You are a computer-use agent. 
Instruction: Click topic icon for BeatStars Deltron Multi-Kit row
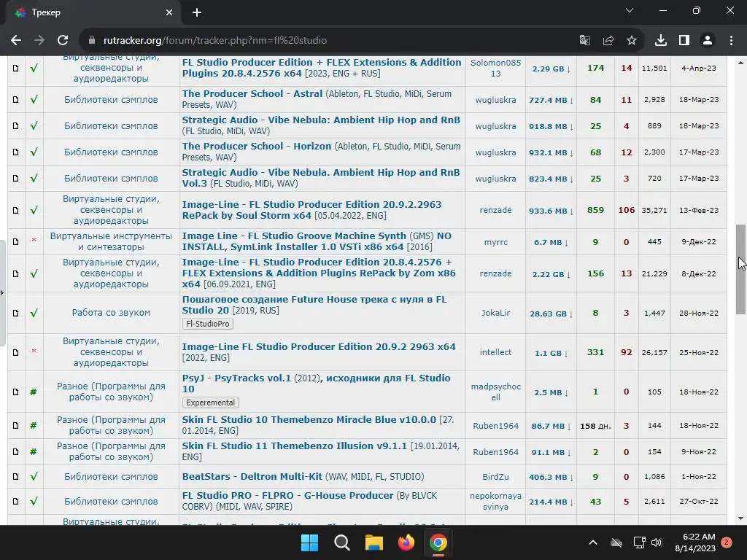point(16,477)
